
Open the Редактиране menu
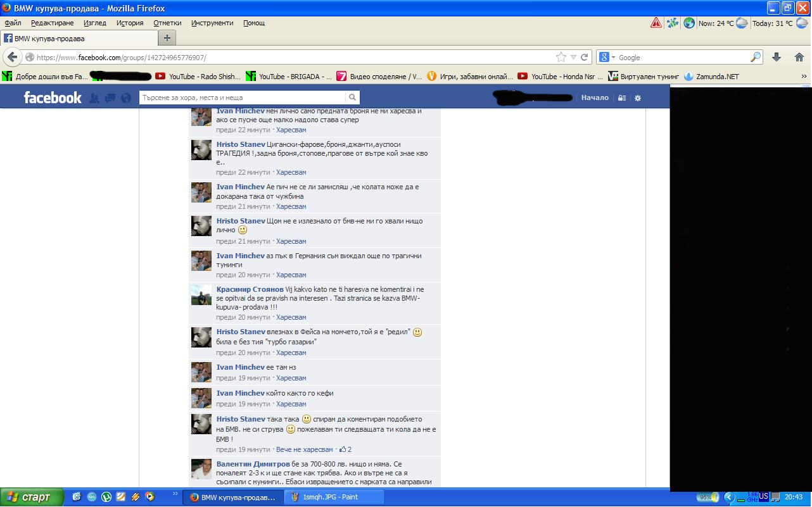52,23
